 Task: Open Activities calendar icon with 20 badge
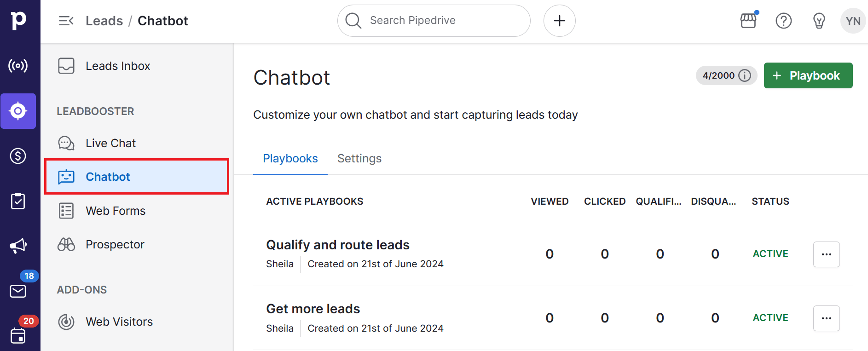tap(18, 336)
